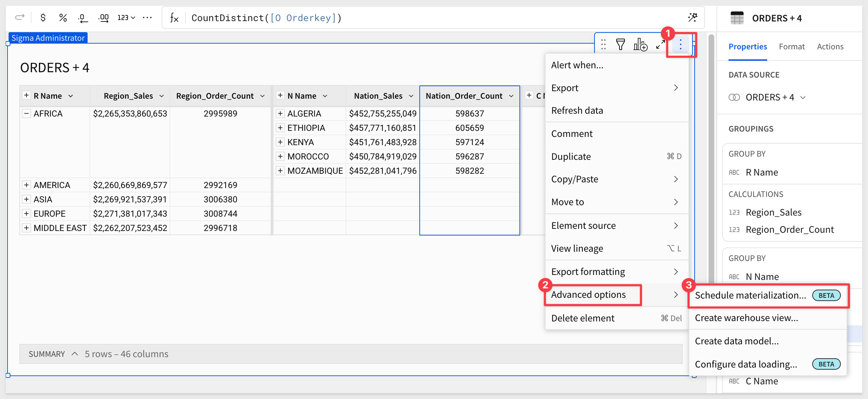Expand the ALGERIA nation row

click(280, 113)
